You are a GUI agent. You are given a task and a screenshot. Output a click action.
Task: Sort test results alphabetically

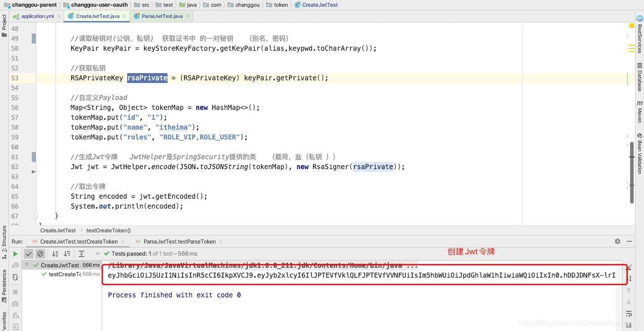(x=55, y=254)
